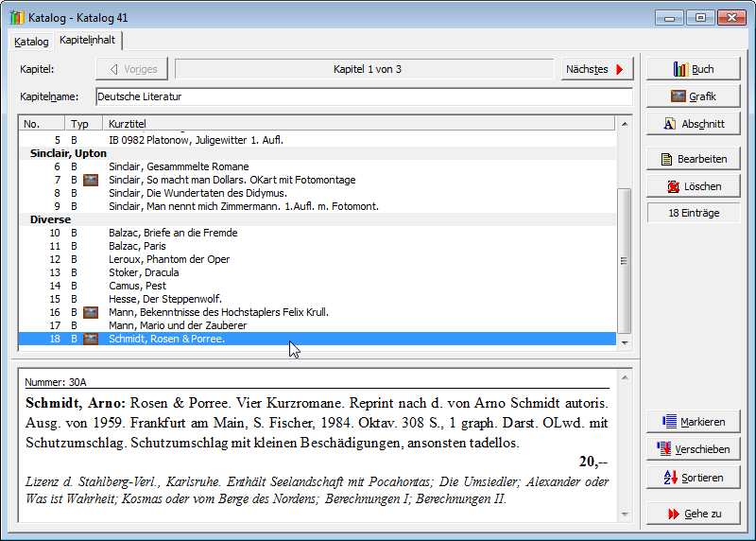Viewport: 756px width, 541px height.
Task: Jump to an entry using Gehe zu
Action: (x=693, y=514)
